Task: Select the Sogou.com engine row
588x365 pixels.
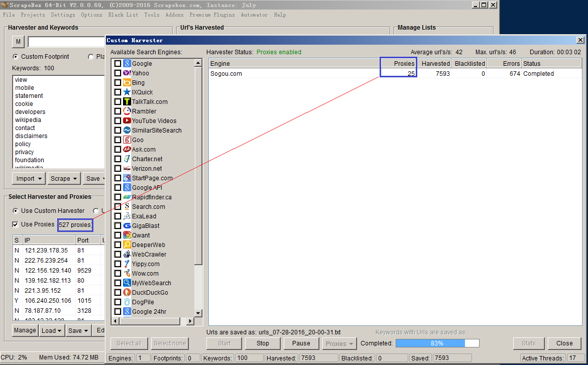Action: pos(395,73)
